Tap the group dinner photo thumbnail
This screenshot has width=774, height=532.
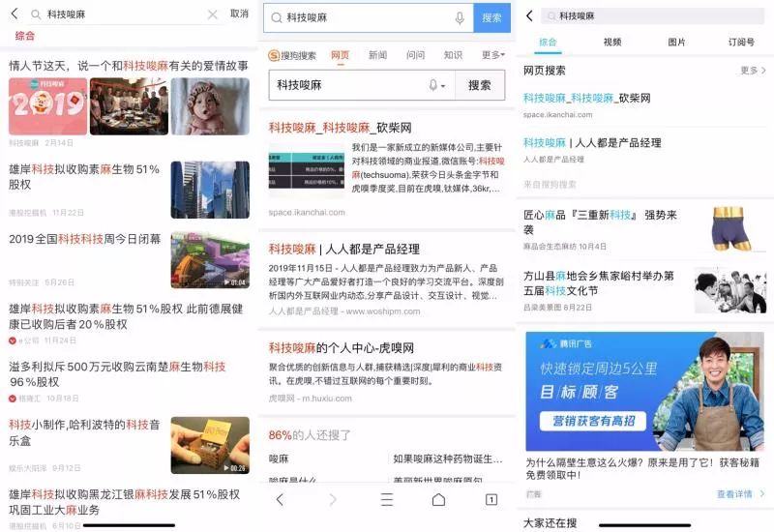pyautogui.click(x=129, y=106)
